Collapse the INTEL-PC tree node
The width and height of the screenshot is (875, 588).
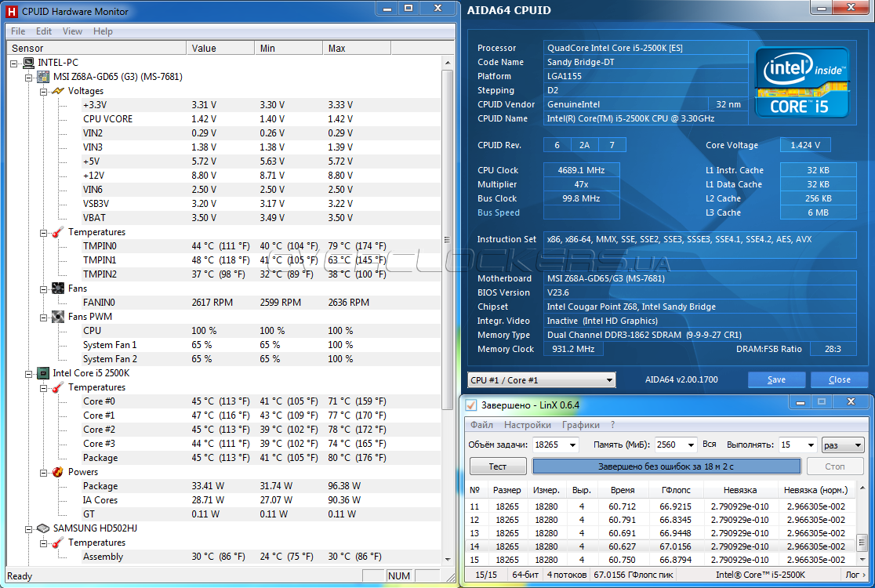point(14,63)
